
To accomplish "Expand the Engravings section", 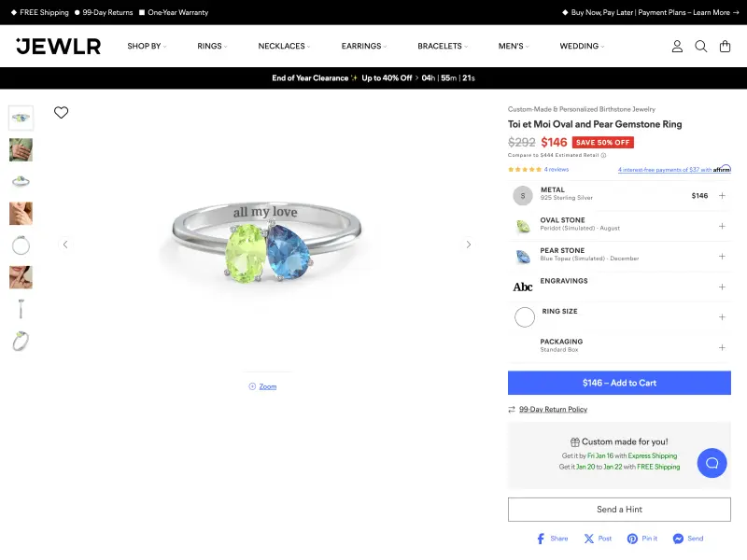I will click(722, 287).
